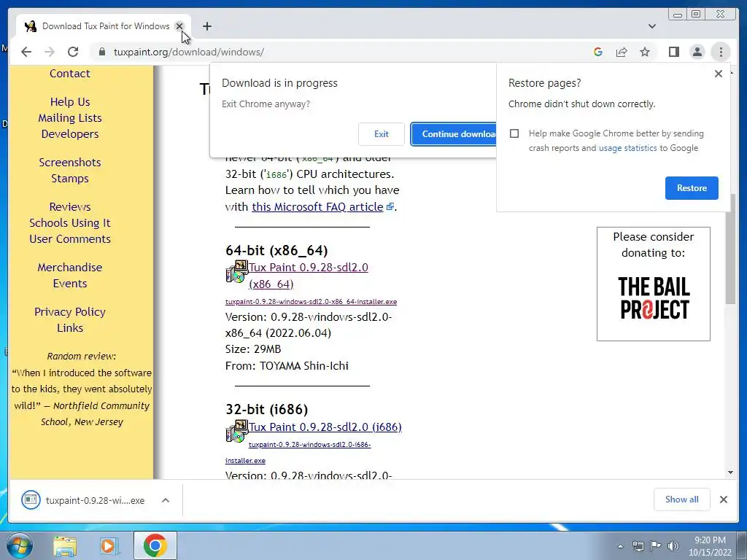Viewport: 747px width, 560px height.
Task: Open the Help Us sidebar link
Action: click(70, 102)
